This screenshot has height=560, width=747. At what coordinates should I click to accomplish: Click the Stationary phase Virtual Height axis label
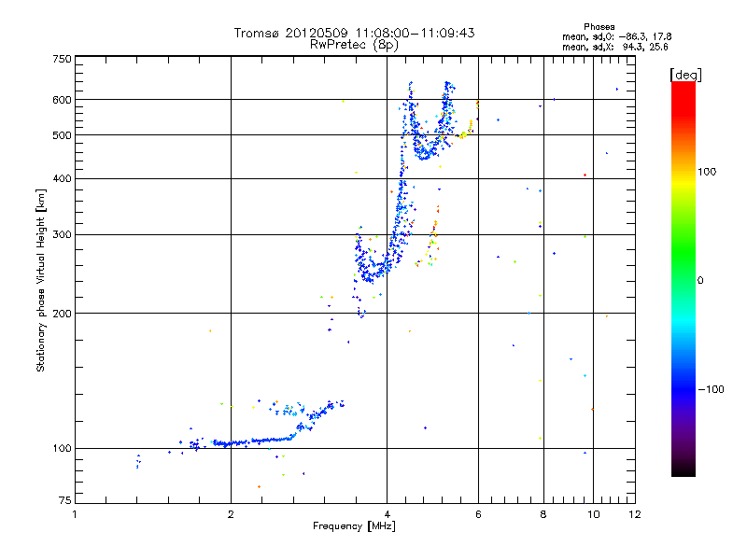pos(41,280)
